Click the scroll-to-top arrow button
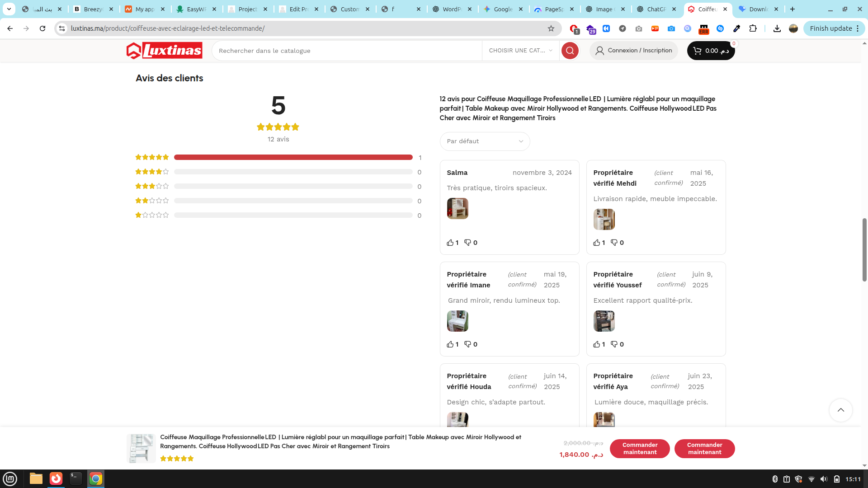The height and width of the screenshot is (488, 868). (x=840, y=410)
